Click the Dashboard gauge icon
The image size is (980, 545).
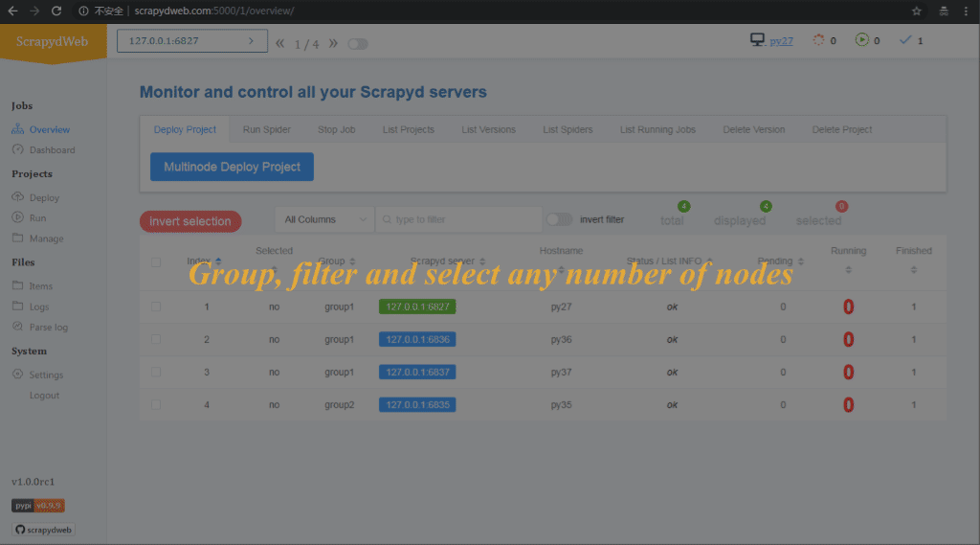17,149
